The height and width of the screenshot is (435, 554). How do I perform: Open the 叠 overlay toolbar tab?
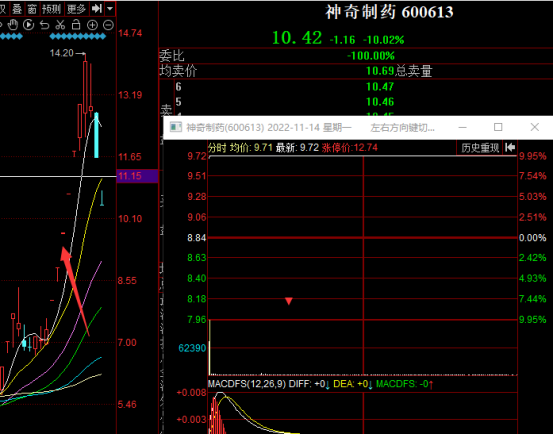(17, 8)
